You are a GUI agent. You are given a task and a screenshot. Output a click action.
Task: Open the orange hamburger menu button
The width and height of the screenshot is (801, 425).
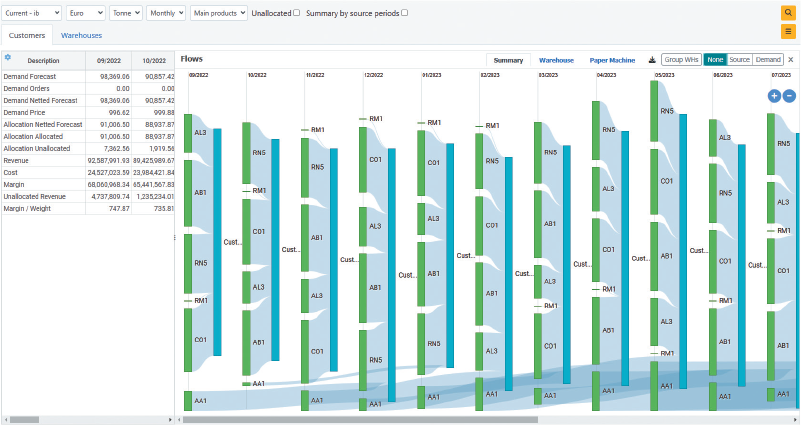pyautogui.click(x=788, y=32)
